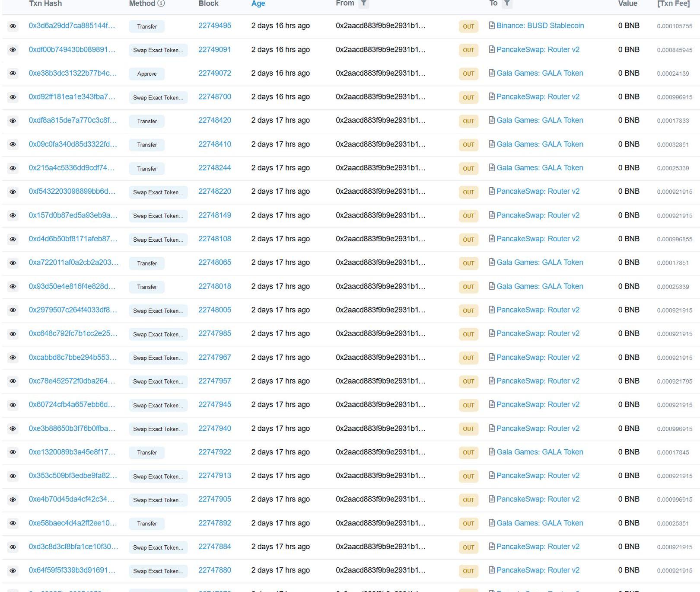This screenshot has height=592, width=700.
Task: Click eye icon beside 0xd4d6b50bf8171afeb87
Action: pos(13,240)
